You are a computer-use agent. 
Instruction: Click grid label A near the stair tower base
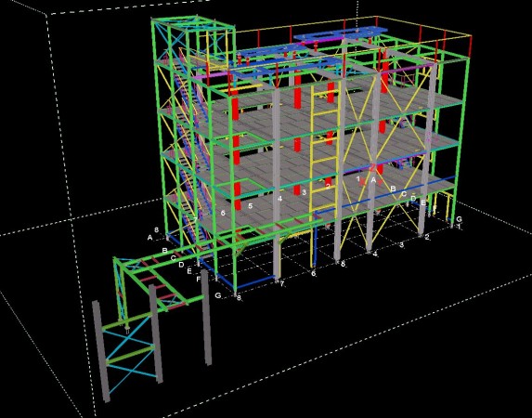[x=149, y=238]
